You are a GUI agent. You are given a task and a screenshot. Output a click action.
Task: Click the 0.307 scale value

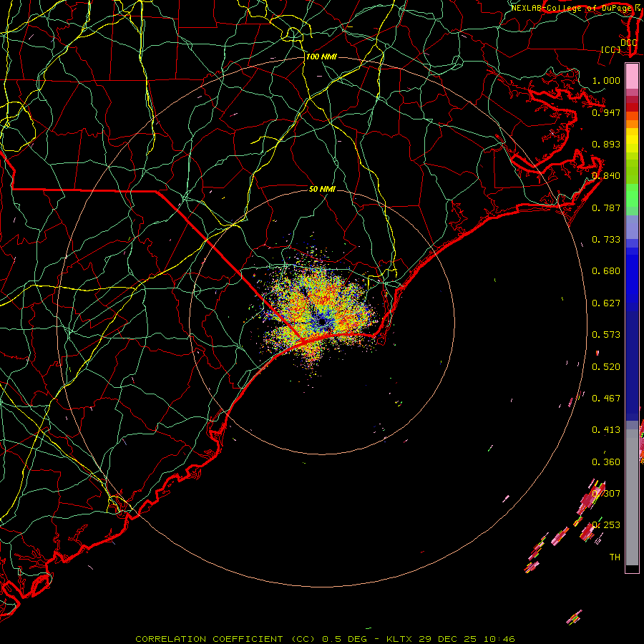[606, 493]
